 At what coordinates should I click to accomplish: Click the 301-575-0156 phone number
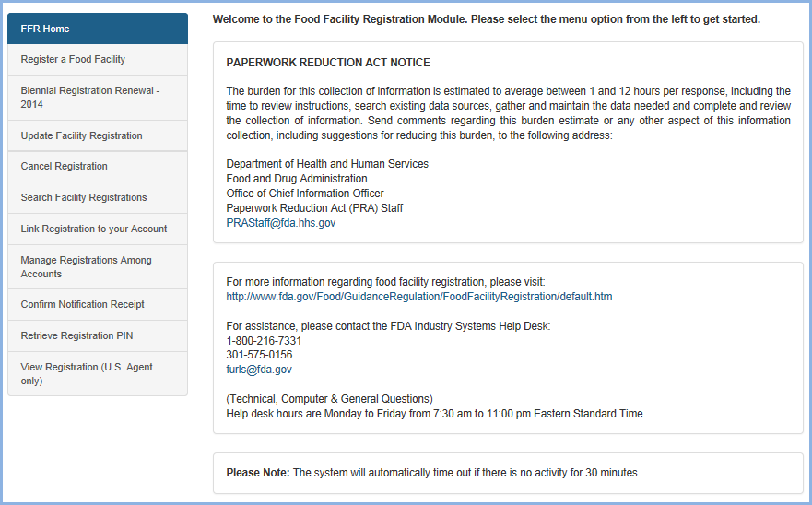click(x=259, y=355)
